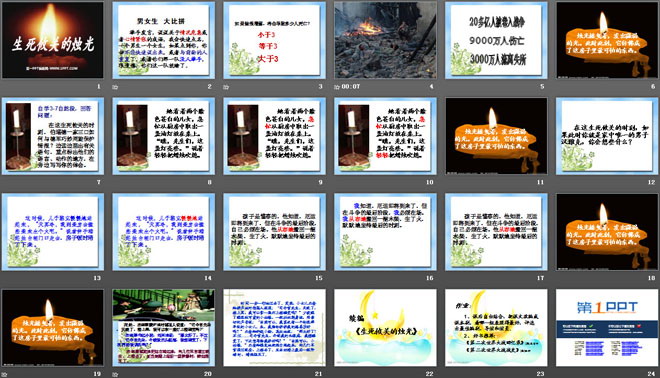The width and height of the screenshot is (660, 378).
Task: Select slide 18 orange candle thumbnail
Action: coord(607,232)
